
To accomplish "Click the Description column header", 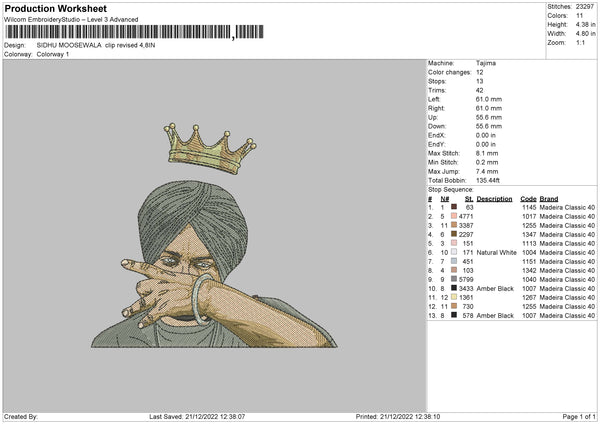I will click(494, 199).
